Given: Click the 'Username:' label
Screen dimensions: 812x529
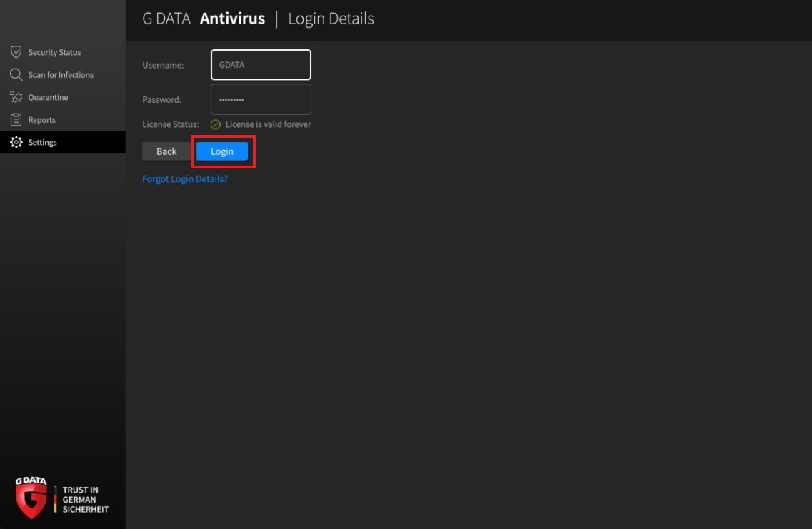Looking at the screenshot, I should click(163, 65).
